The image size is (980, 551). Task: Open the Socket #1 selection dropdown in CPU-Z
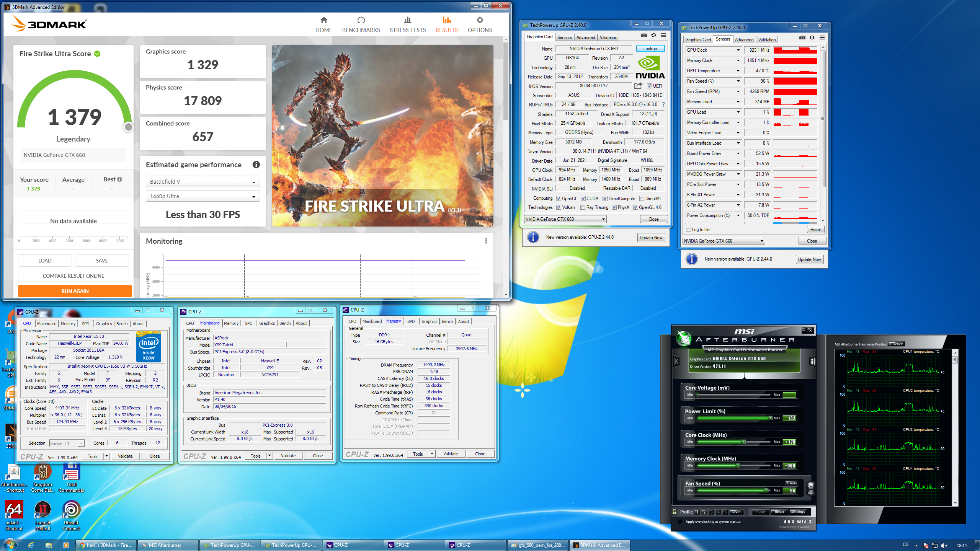pos(67,443)
